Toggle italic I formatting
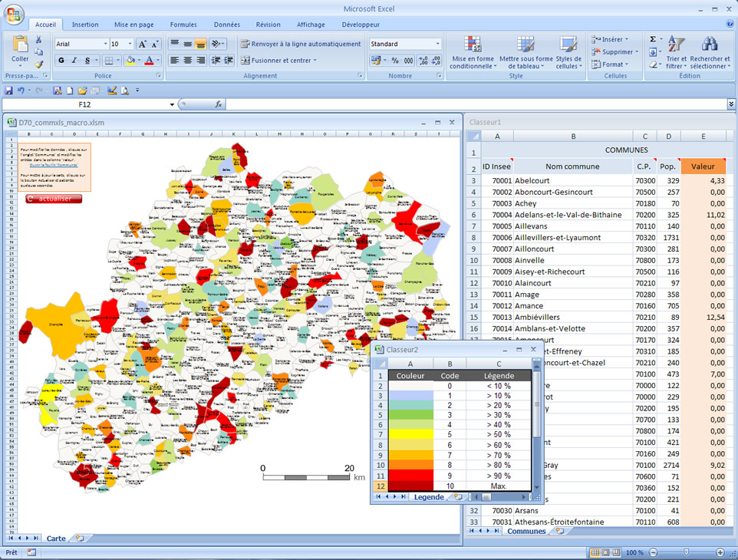Image resolution: width=738 pixels, height=560 pixels. coord(74,61)
